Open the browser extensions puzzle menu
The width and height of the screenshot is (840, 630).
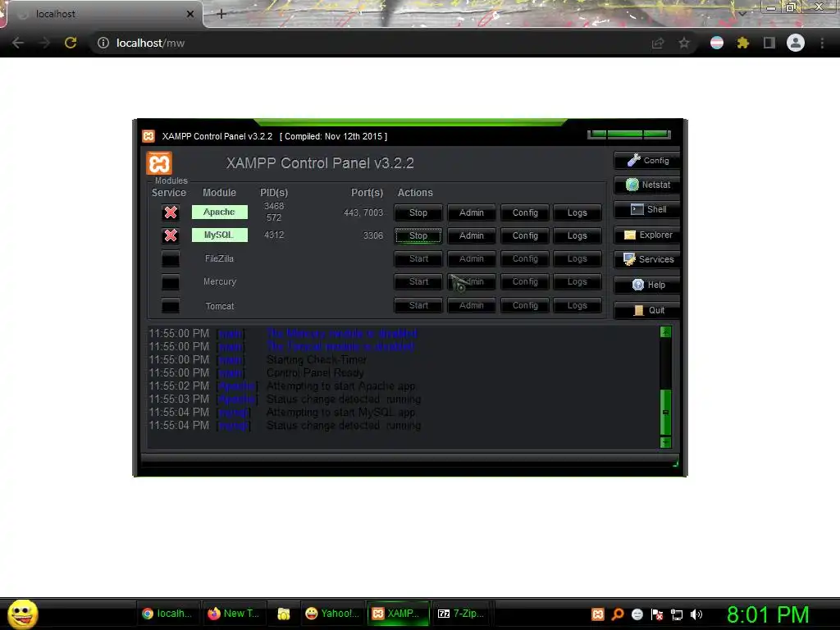[742, 43]
